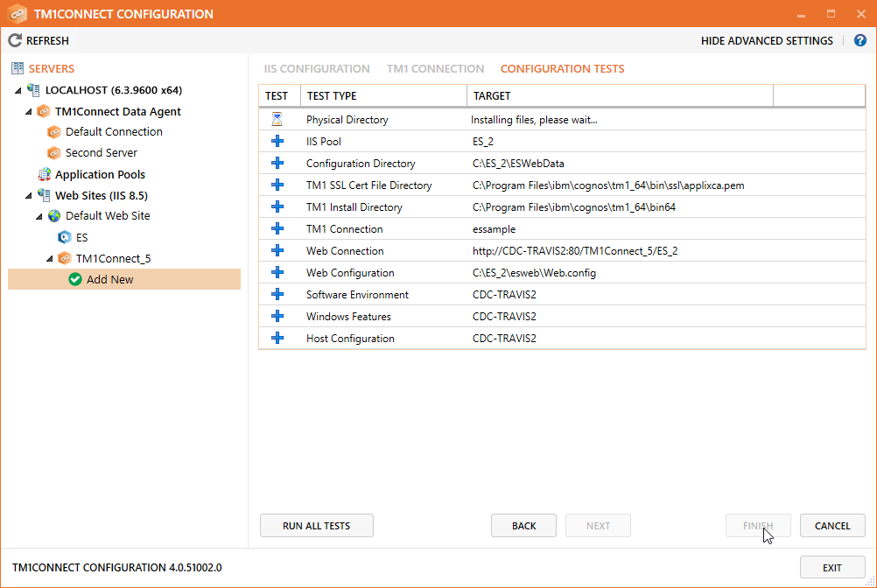Viewport: 877px width, 588px height.
Task: Click plus icon for TM1 SSL Cert File Directory
Action: pyautogui.click(x=277, y=185)
